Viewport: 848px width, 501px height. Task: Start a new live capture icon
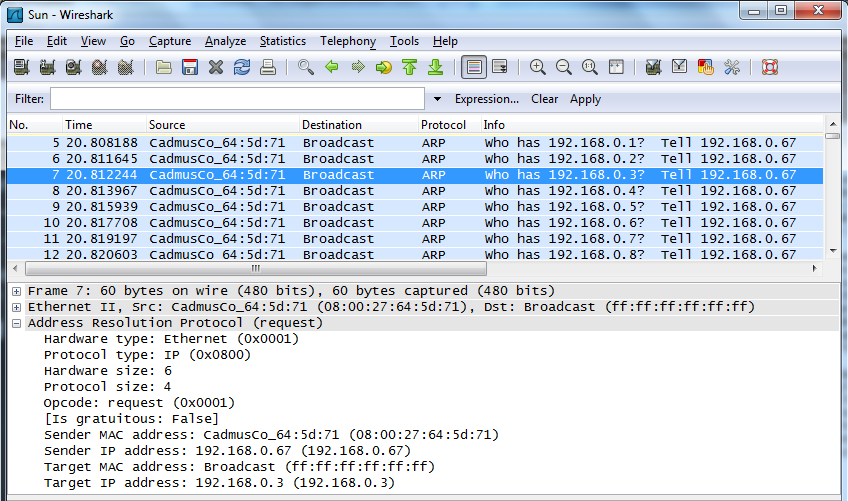(74, 67)
